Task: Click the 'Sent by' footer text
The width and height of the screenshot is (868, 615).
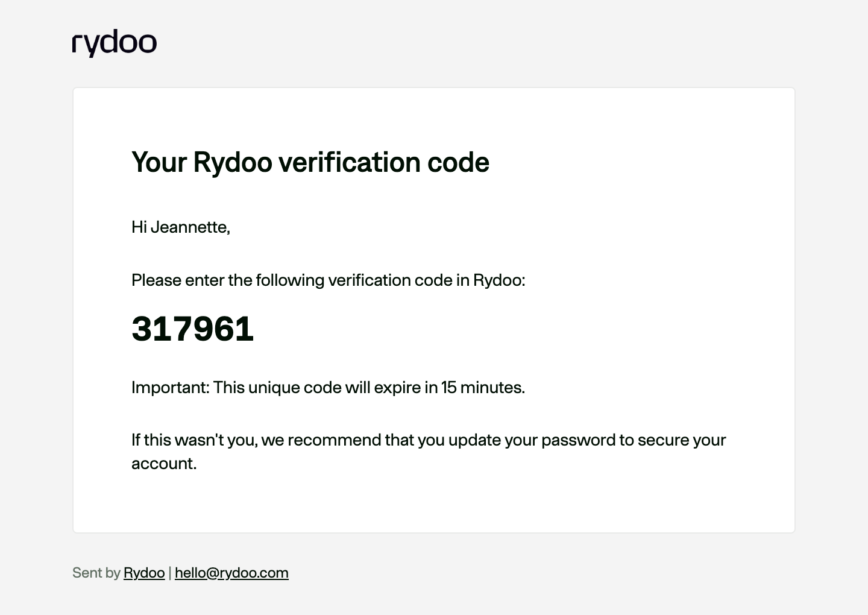Action: (96, 573)
